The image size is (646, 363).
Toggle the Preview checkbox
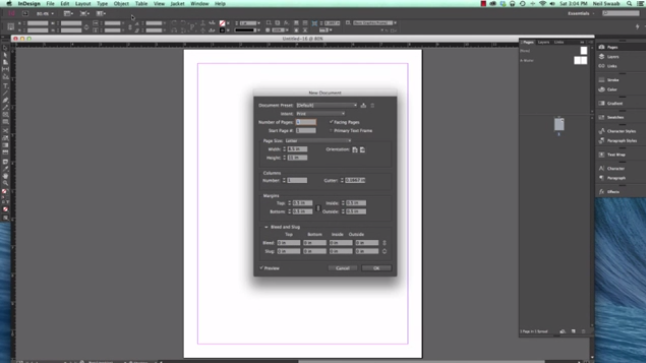point(262,268)
